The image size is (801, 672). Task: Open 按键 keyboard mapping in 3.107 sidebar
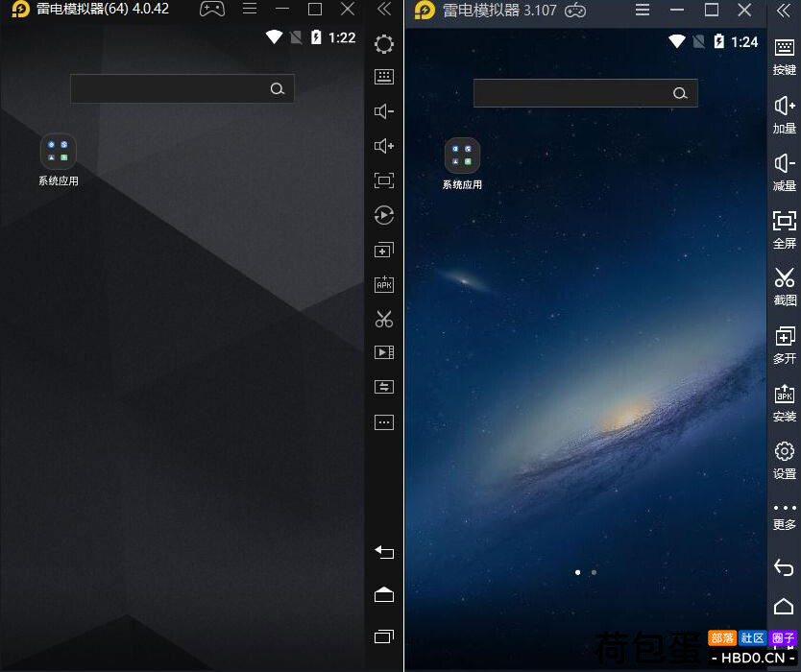pos(784,57)
